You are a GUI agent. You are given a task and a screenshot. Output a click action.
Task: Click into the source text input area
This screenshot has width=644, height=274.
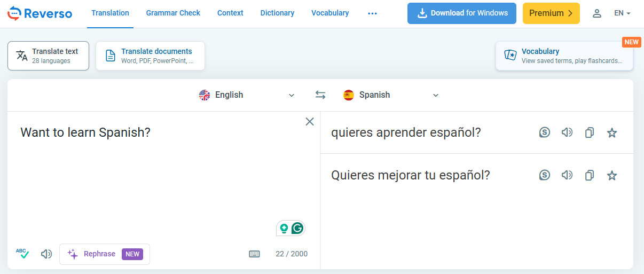click(160, 176)
